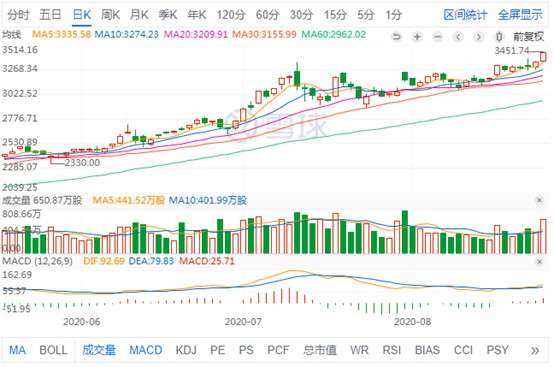This screenshot has width=554, height=367.
Task: Click the DEA:79.83 value
Action: [x=152, y=261]
